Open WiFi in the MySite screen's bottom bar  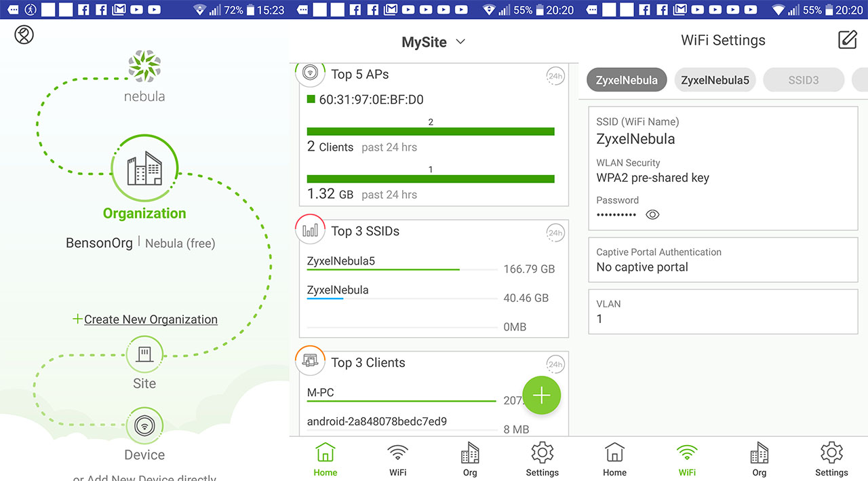click(x=397, y=459)
